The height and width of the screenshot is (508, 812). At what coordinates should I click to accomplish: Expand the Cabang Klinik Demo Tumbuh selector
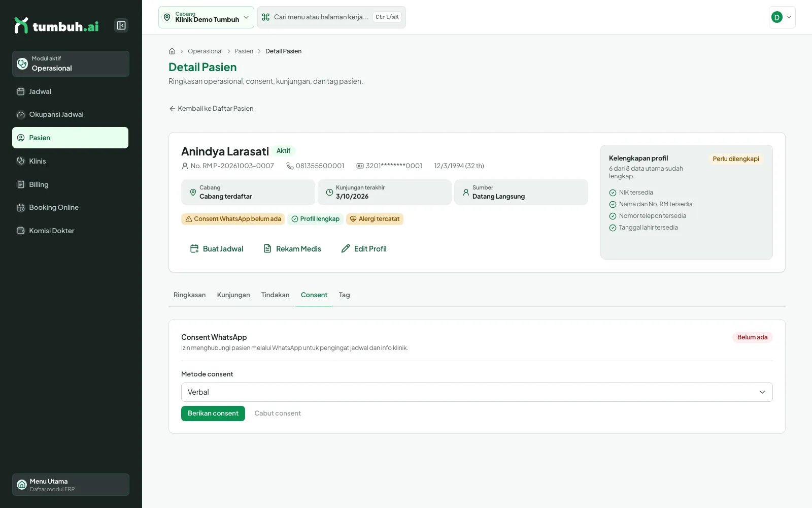(206, 17)
